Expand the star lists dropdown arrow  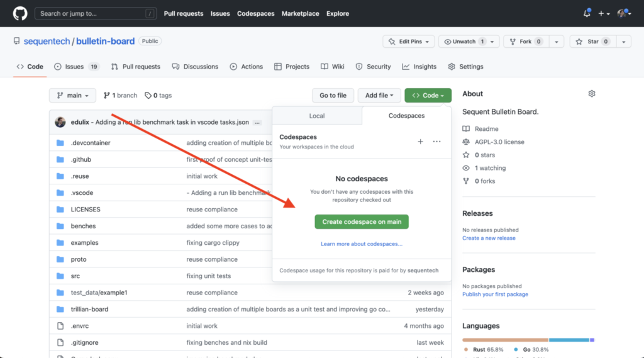point(623,42)
